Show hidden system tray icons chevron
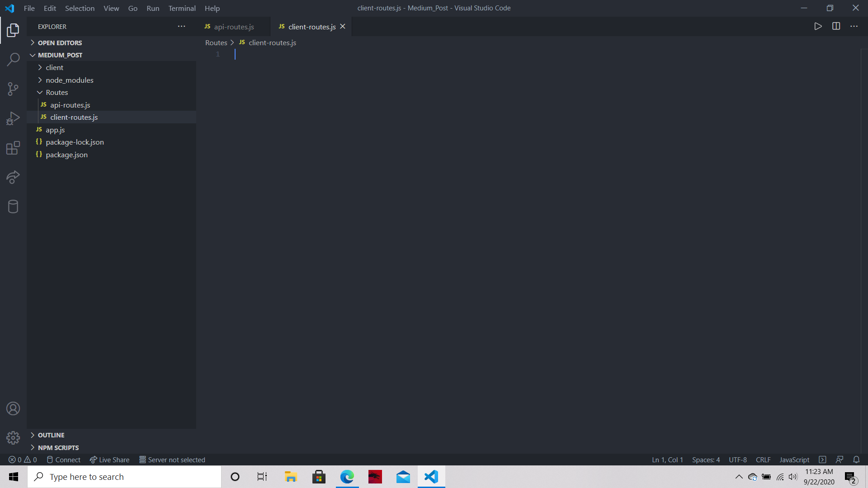Viewport: 868px width, 488px height. (x=739, y=477)
